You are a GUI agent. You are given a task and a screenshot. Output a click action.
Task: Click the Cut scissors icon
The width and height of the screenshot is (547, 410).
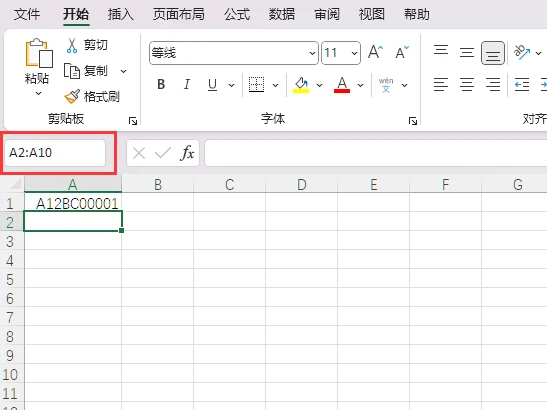(x=72, y=45)
